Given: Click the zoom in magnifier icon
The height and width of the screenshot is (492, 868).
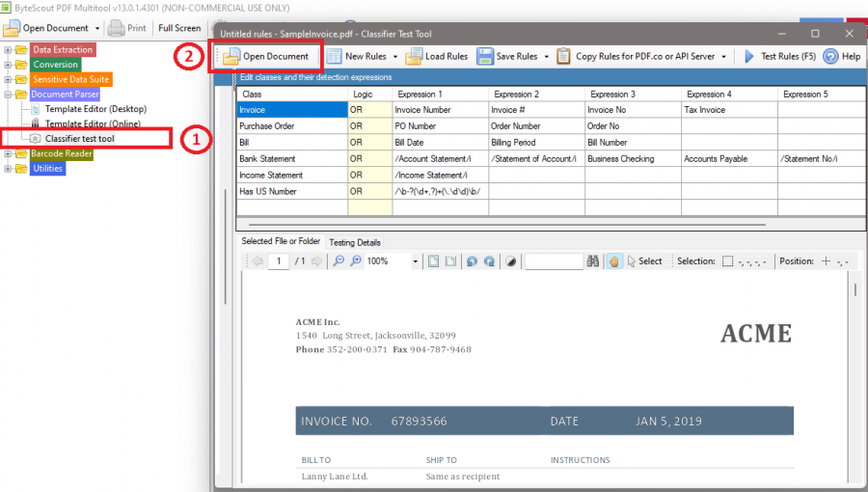Looking at the screenshot, I should pyautogui.click(x=356, y=261).
